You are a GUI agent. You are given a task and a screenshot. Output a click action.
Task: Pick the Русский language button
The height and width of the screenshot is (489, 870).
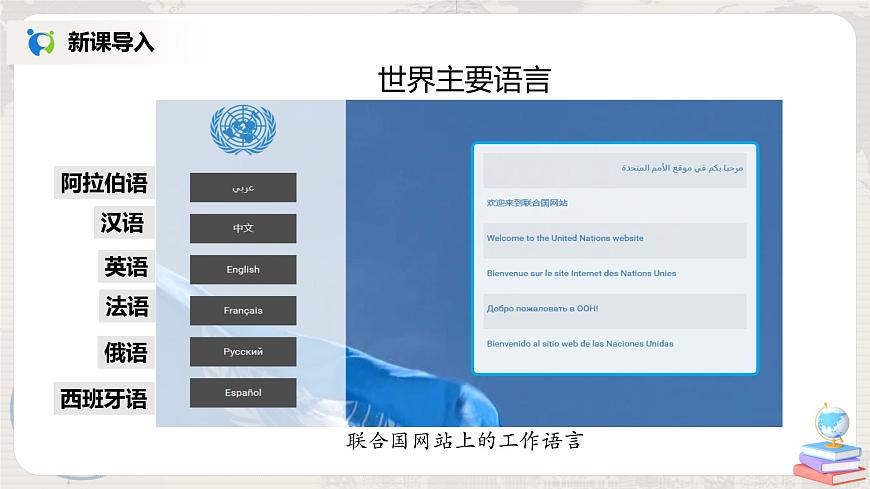243,351
